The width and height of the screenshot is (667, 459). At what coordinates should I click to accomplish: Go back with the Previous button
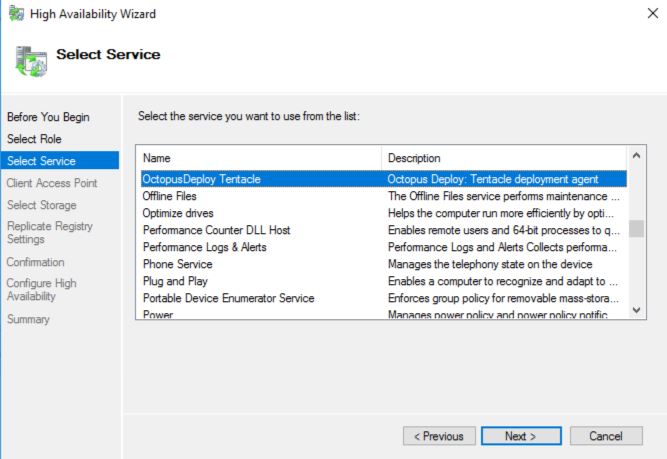(x=439, y=436)
